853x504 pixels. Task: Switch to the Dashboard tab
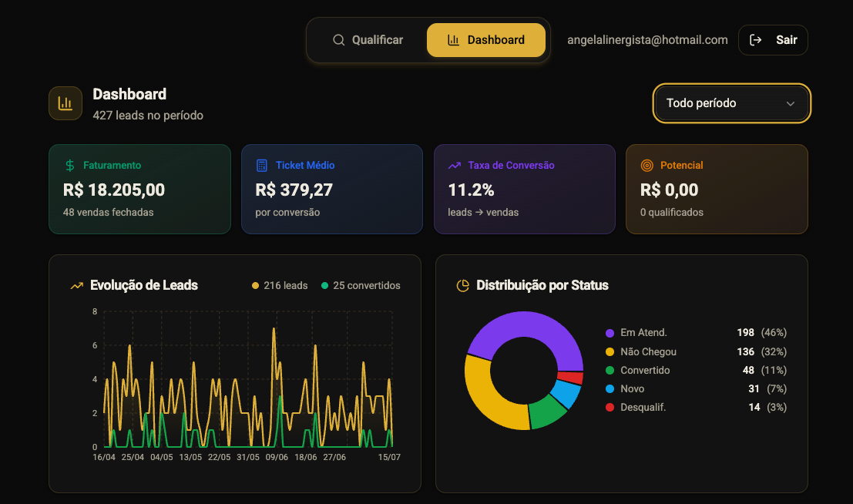point(485,40)
